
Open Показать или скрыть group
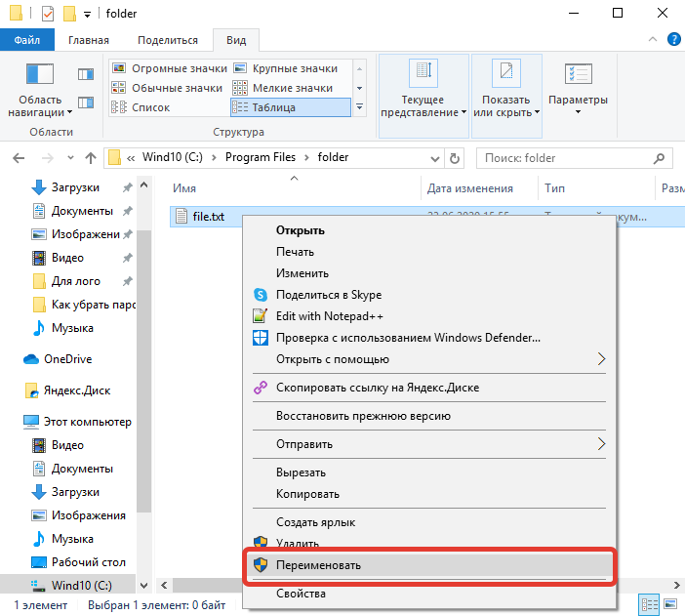click(506, 96)
